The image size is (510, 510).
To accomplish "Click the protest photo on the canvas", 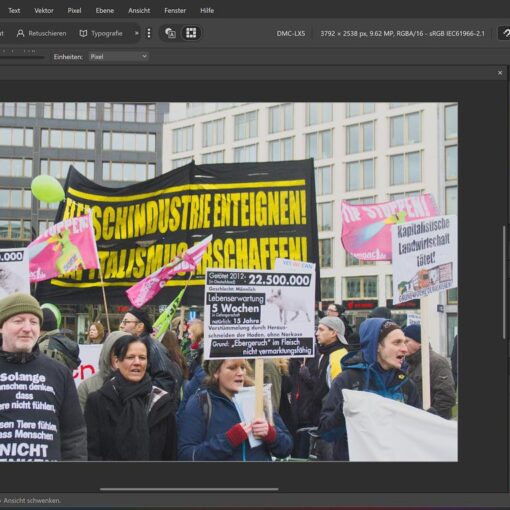I will 229,282.
